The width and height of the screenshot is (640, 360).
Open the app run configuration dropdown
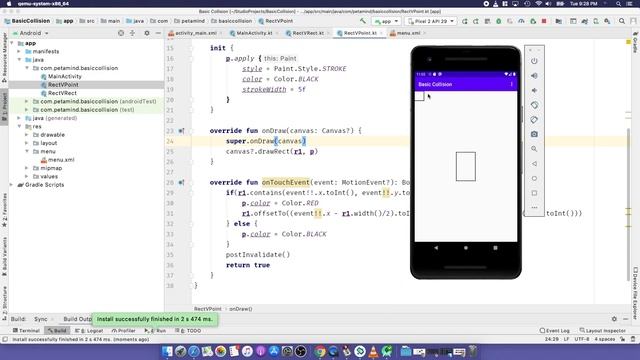[386, 21]
